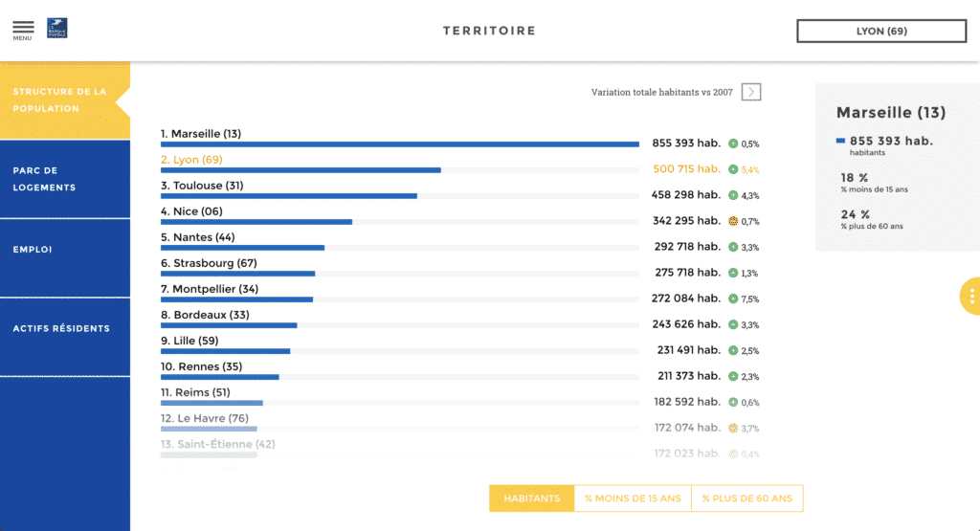This screenshot has width=980, height=531.
Task: Open the Lyon (69) city selector
Action: point(881,31)
